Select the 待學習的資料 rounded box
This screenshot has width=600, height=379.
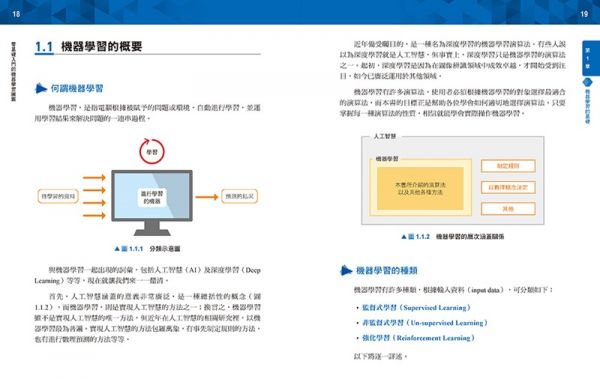pos(58,196)
